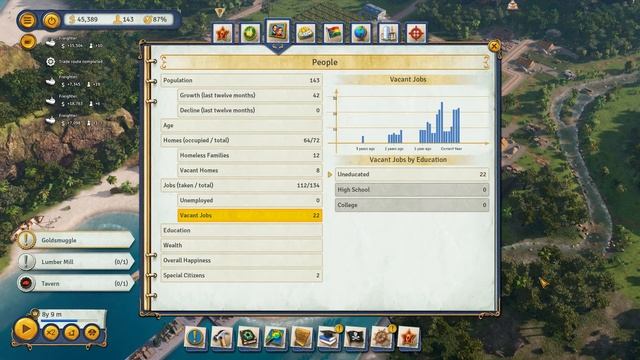Select the Lumber Mill (0/1) task
Screen dimensions: 640x360
tap(76, 262)
